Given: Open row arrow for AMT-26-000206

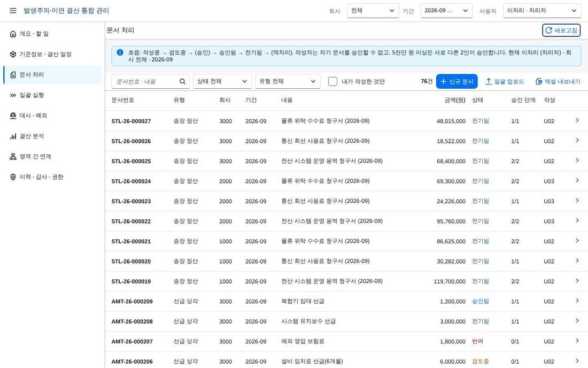Looking at the screenshot, I should [x=577, y=361].
